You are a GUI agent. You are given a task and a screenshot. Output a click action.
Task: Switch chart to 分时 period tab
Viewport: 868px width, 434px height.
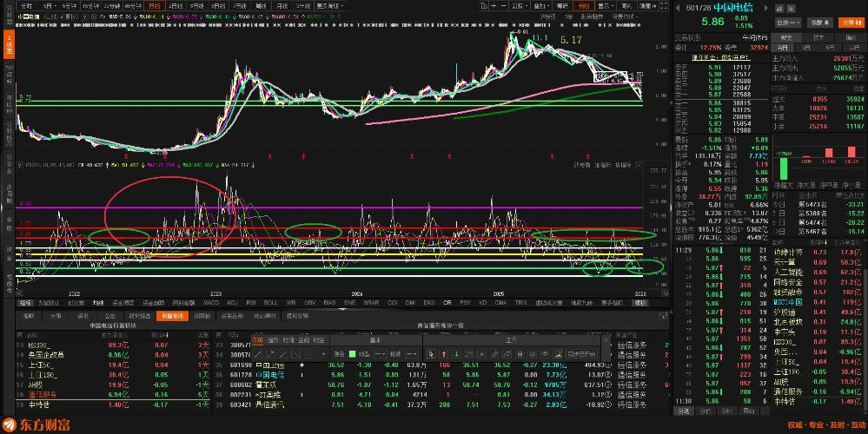(28, 5)
